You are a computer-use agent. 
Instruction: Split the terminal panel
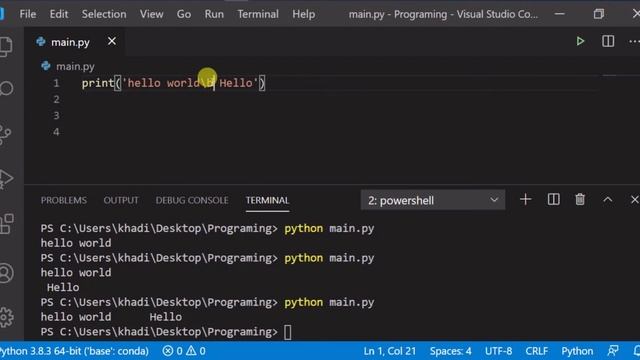point(553,200)
